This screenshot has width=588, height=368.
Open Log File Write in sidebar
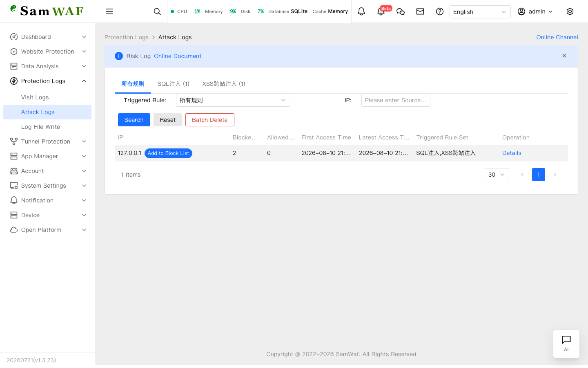pos(47,127)
